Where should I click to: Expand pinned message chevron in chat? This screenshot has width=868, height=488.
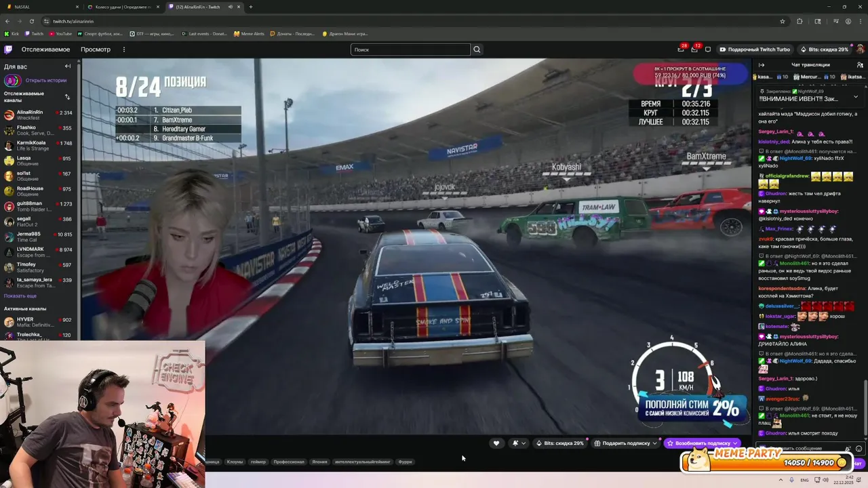coord(855,97)
